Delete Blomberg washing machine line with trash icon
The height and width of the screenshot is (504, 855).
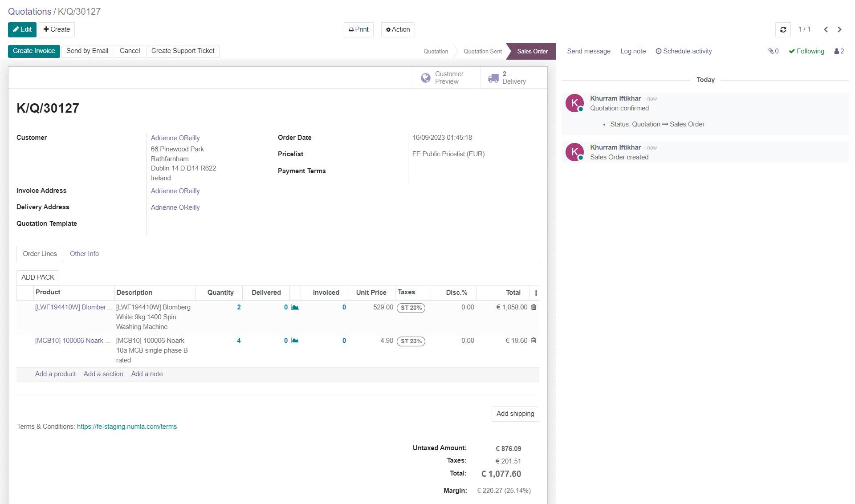pyautogui.click(x=533, y=307)
